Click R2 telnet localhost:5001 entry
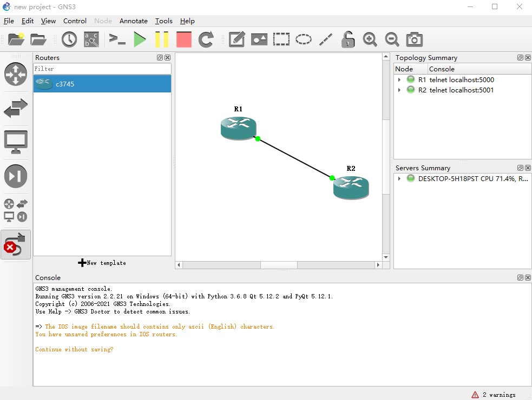 click(461, 90)
